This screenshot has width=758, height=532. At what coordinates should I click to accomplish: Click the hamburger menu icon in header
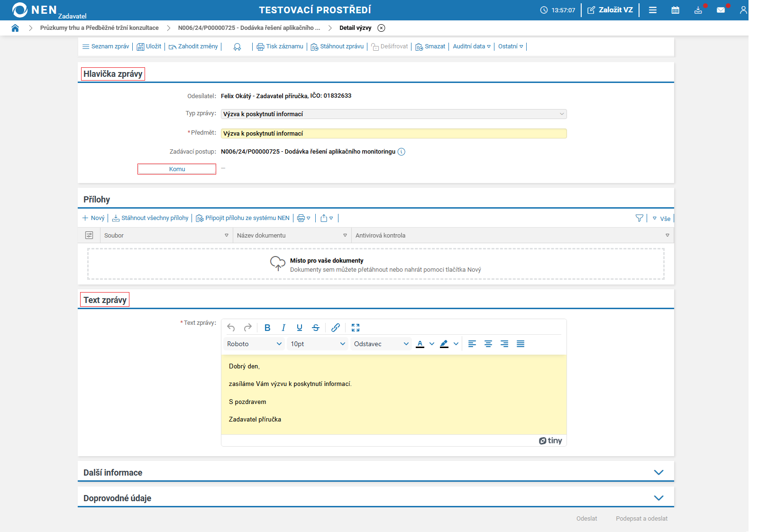coord(652,10)
